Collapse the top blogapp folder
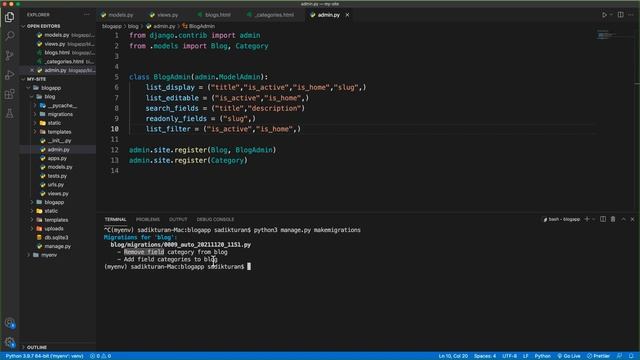Image resolution: width=640 pixels, height=360 pixels. 29,88
